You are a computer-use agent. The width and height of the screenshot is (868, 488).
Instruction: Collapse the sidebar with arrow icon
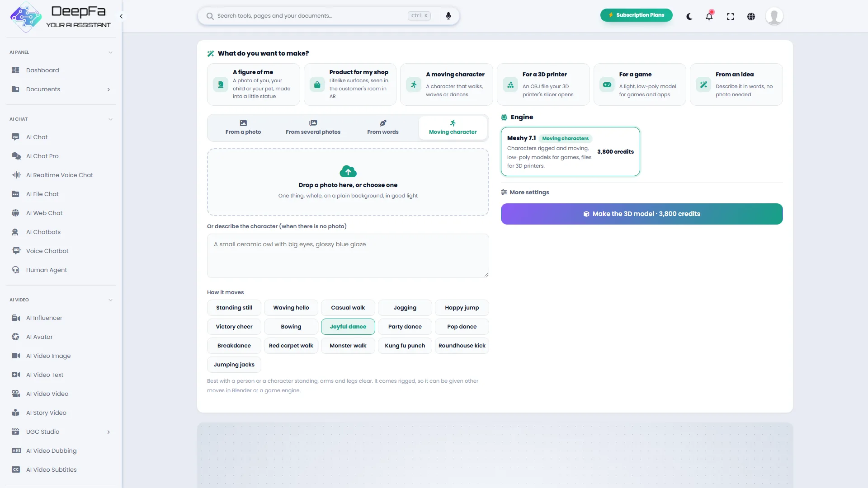click(x=121, y=16)
